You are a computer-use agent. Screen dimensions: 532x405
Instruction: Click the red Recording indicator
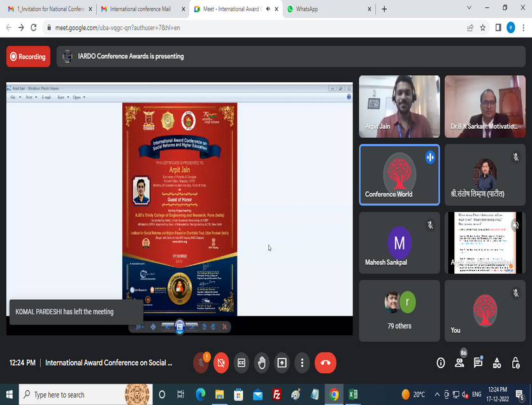28,56
